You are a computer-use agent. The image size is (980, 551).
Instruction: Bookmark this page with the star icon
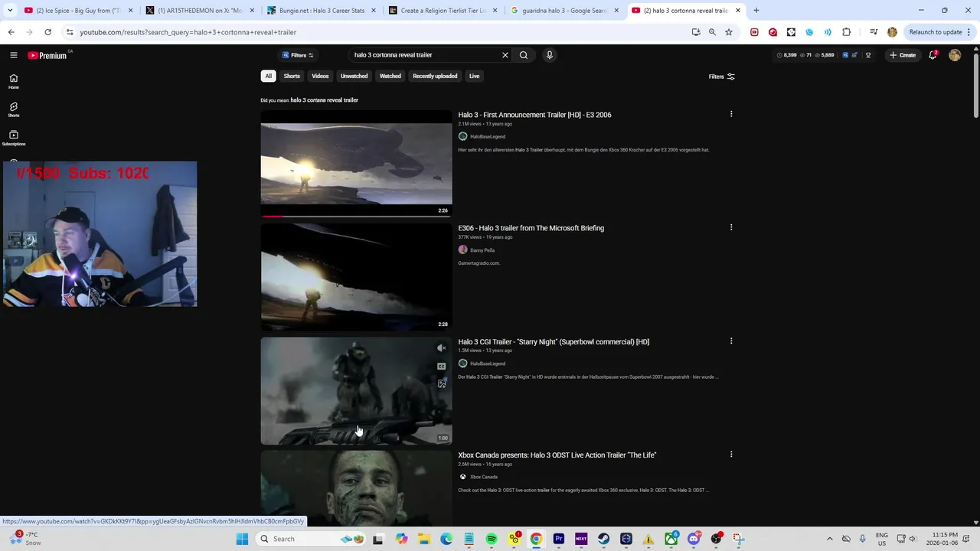[x=729, y=32]
